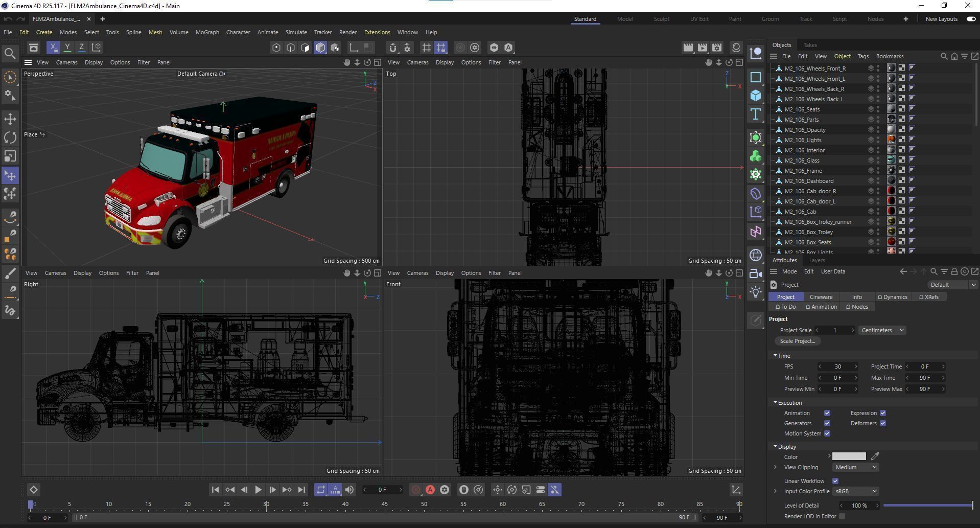Select the Move tool in left toolbar
Screen dimensions: 980x528
pyautogui.click(x=10, y=119)
